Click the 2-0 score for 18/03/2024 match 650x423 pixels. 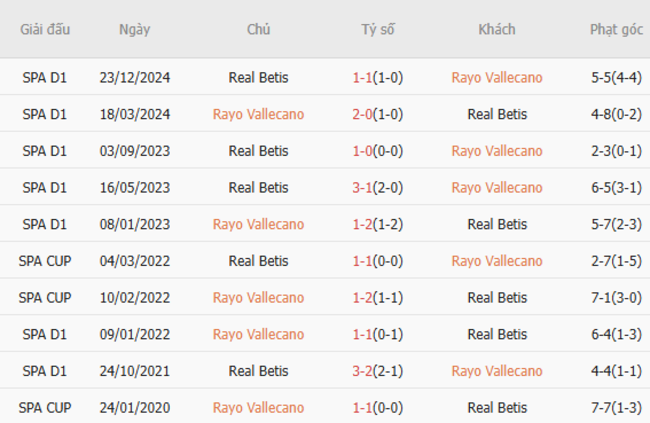pos(364,114)
